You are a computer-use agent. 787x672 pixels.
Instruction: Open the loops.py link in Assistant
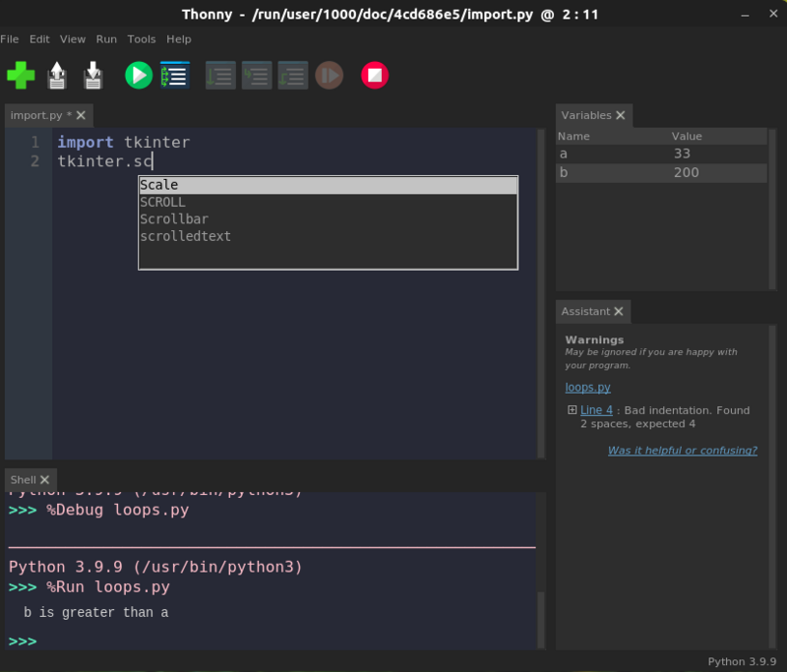(x=587, y=387)
